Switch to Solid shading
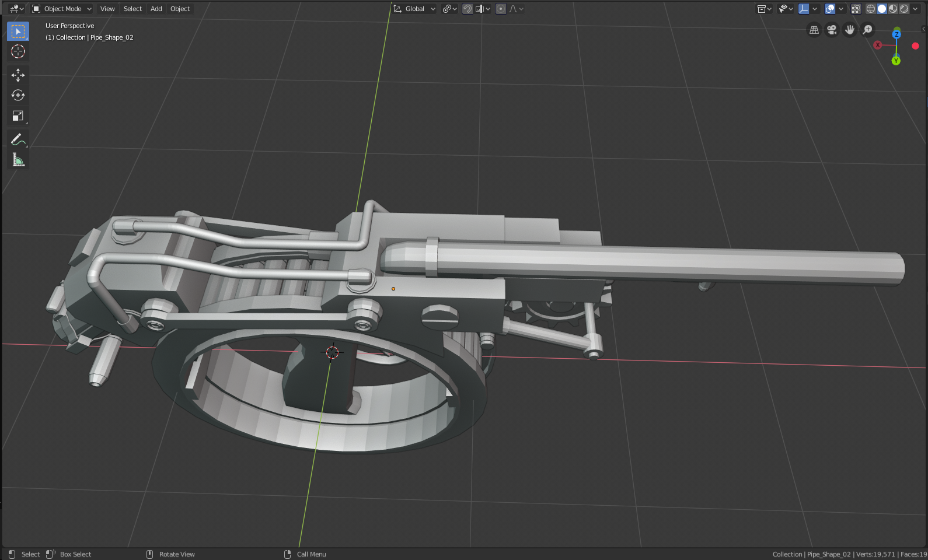Viewport: 928px width, 560px height. pyautogui.click(x=882, y=9)
